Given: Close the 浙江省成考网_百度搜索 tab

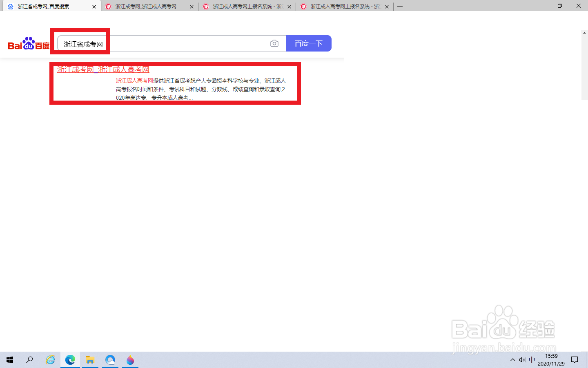Looking at the screenshot, I should 94,7.
